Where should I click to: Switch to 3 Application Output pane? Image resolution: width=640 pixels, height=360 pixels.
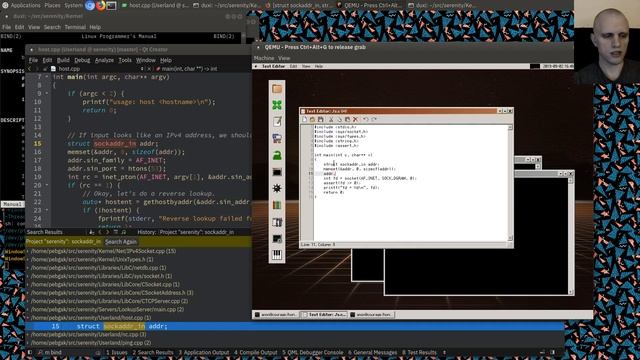pyautogui.click(x=204, y=352)
